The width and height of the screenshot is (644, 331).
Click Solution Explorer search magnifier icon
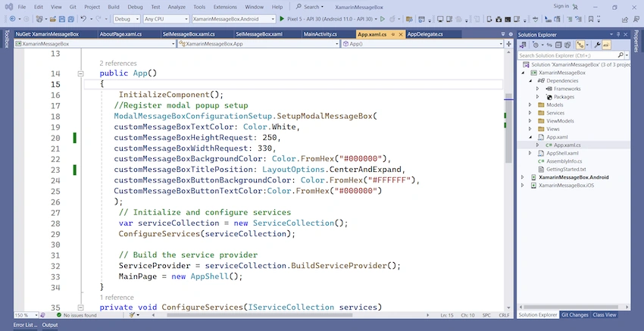coord(621,55)
